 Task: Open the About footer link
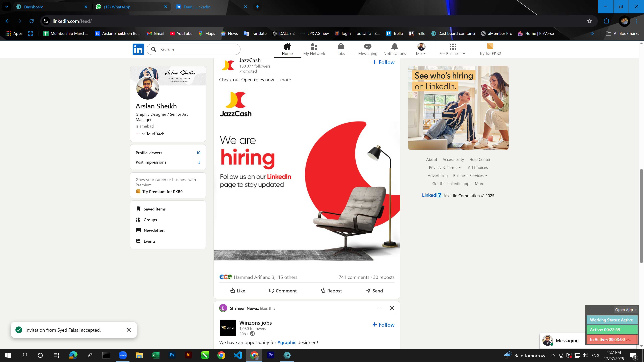[432, 159]
